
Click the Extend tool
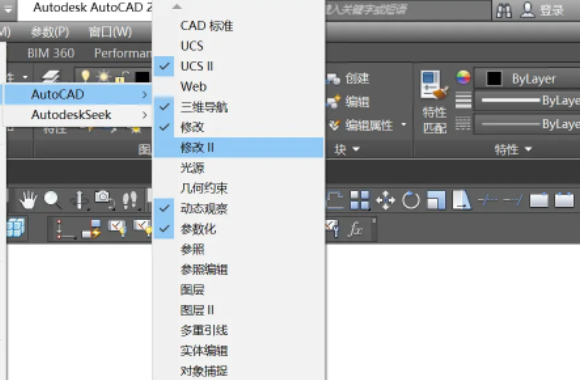point(513,200)
